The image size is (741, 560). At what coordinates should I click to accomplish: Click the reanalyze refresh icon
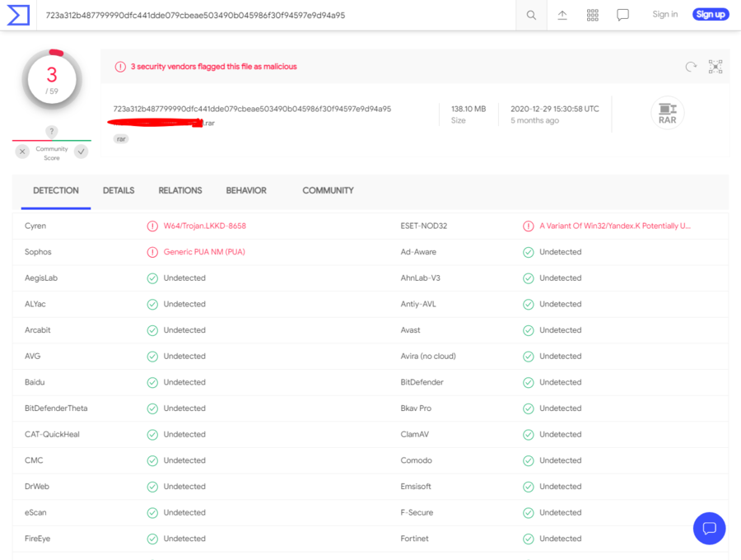(x=691, y=67)
